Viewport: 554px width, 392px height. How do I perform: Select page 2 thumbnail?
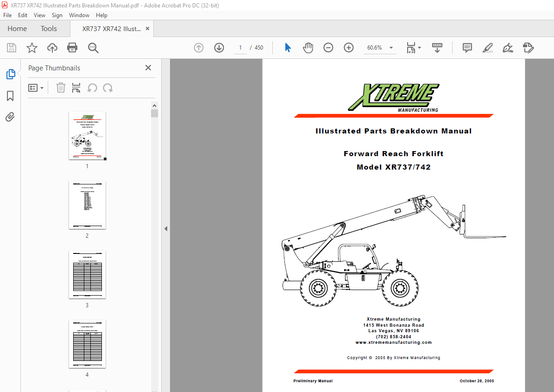pos(87,205)
